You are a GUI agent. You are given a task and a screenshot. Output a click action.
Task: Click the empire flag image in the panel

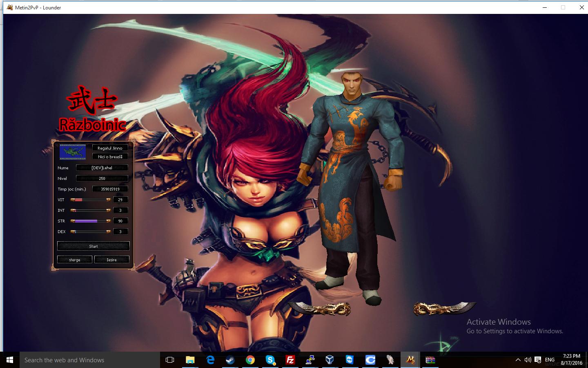[73, 152]
